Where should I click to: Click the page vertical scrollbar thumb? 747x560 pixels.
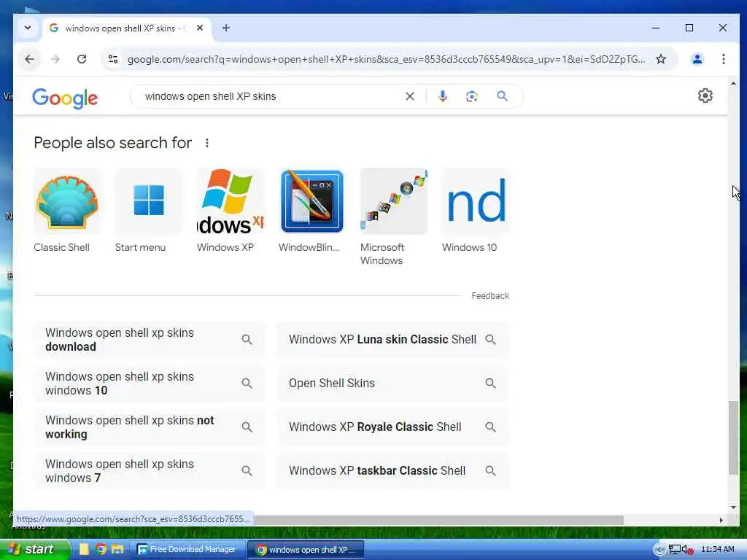733,437
